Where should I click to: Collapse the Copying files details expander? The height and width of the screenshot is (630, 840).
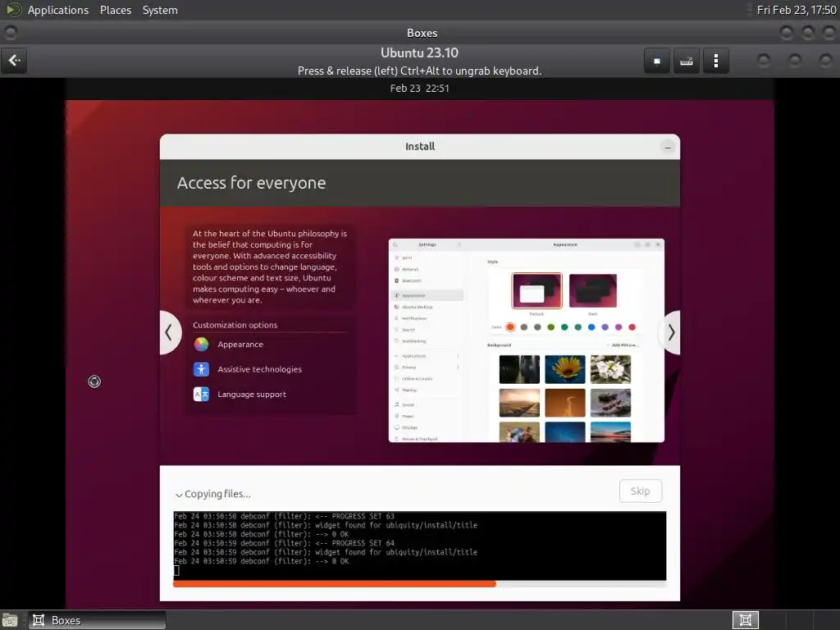point(179,495)
